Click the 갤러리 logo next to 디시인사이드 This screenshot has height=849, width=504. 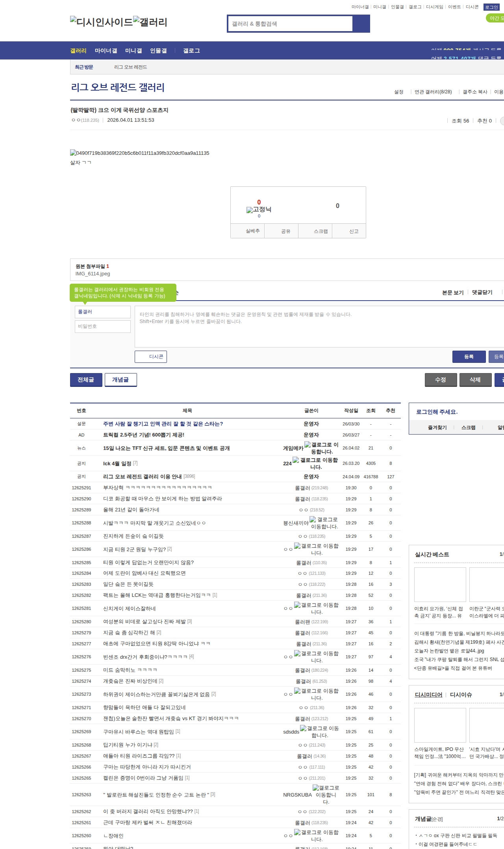click(x=150, y=22)
